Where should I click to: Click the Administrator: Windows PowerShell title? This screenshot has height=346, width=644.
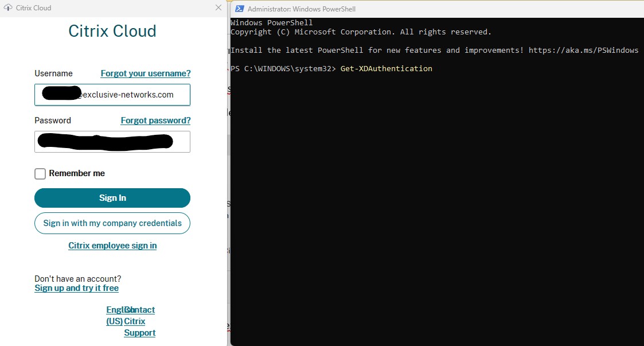coord(302,9)
